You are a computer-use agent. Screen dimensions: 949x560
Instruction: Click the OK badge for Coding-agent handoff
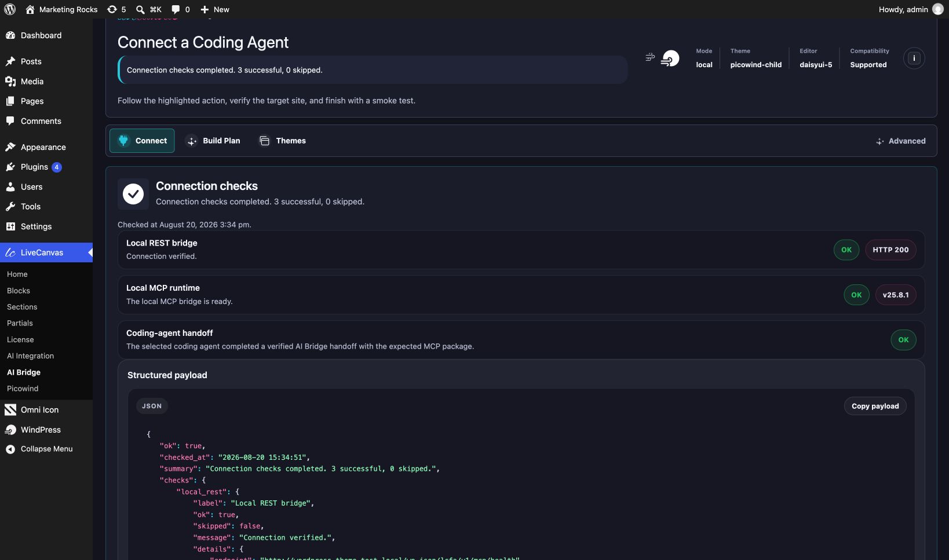coord(903,340)
